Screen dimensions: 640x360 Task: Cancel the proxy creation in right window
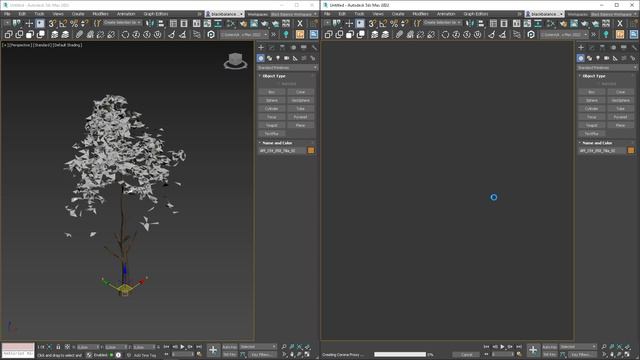click(467, 355)
